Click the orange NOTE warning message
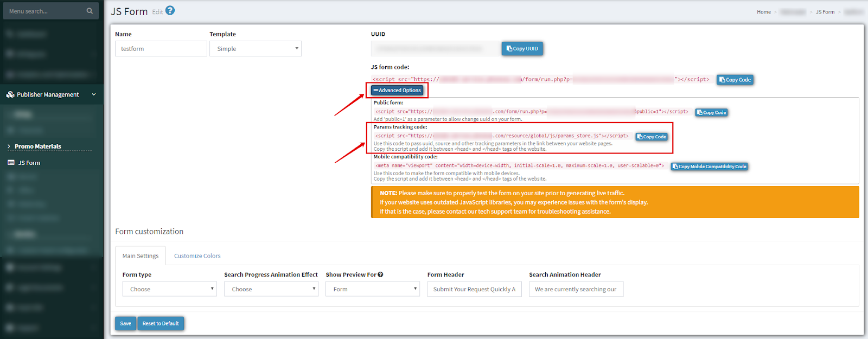 (615, 202)
